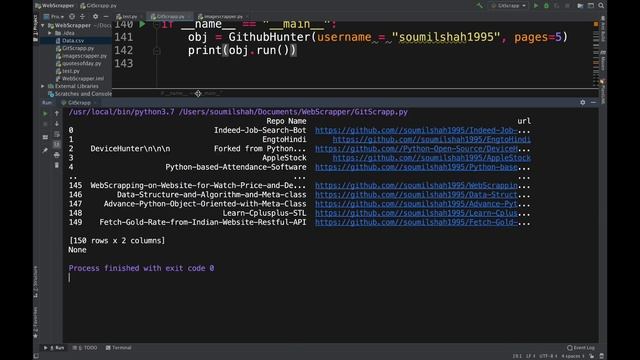
Task: Click the Build project hammer icon
Action: click(x=479, y=6)
